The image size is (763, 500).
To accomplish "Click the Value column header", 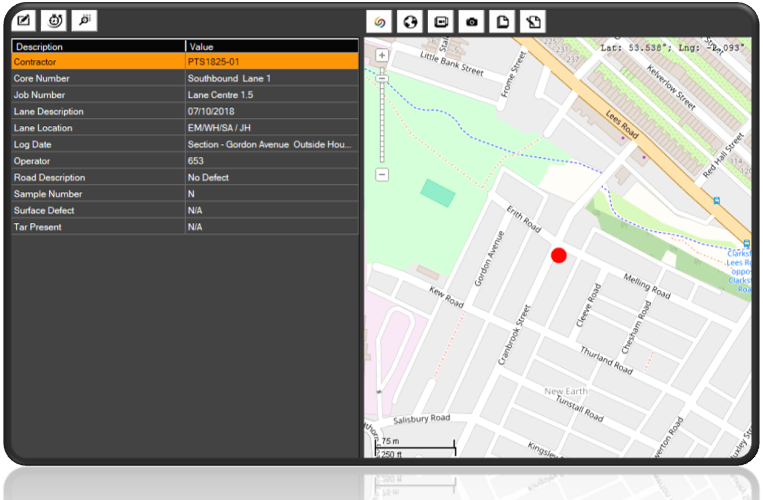I will 270,46.
